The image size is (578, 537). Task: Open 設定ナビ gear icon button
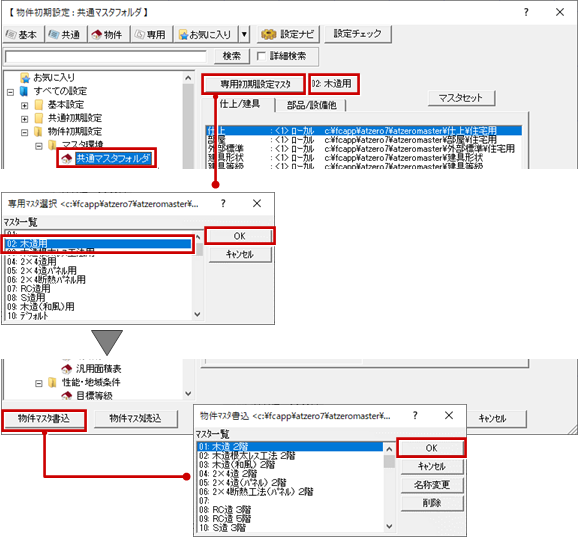click(x=288, y=35)
